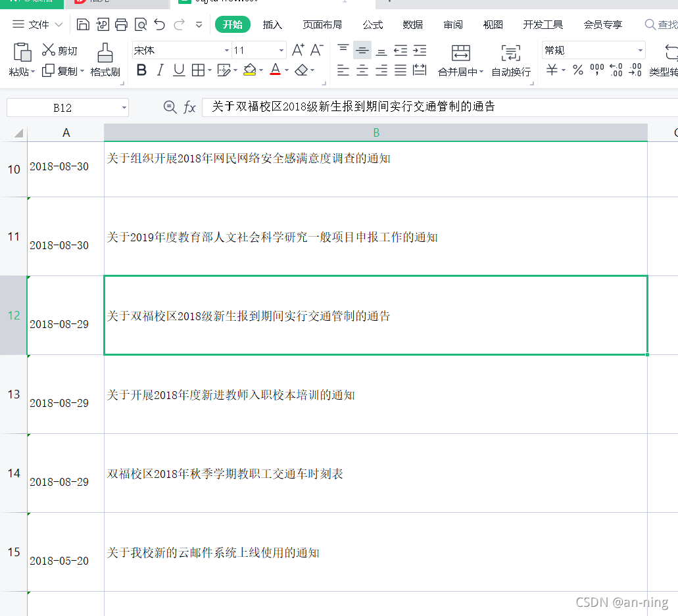Decrease font size with A- icon

coord(316,50)
